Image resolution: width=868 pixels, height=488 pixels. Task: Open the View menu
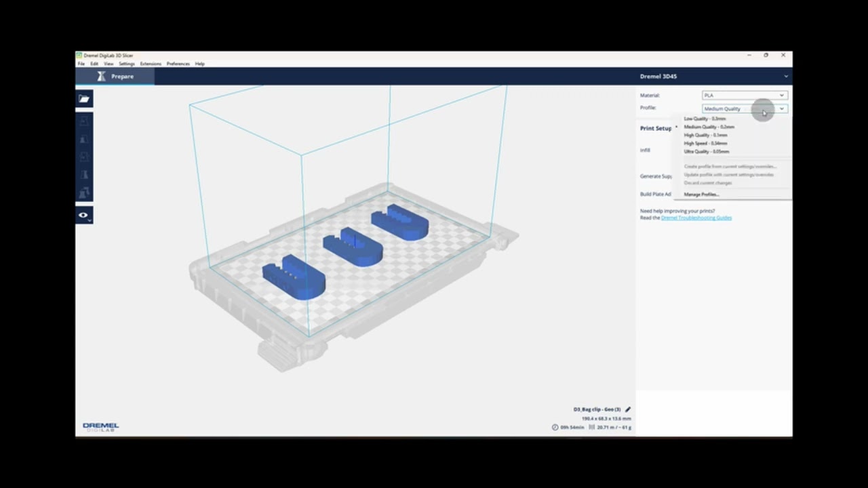(108, 64)
